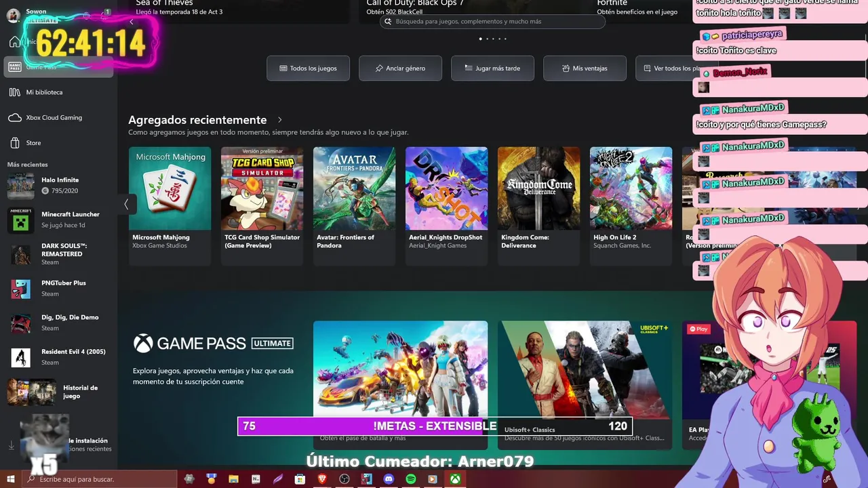
Task: Open Microsoft Store from the taskbar
Action: click(x=300, y=479)
